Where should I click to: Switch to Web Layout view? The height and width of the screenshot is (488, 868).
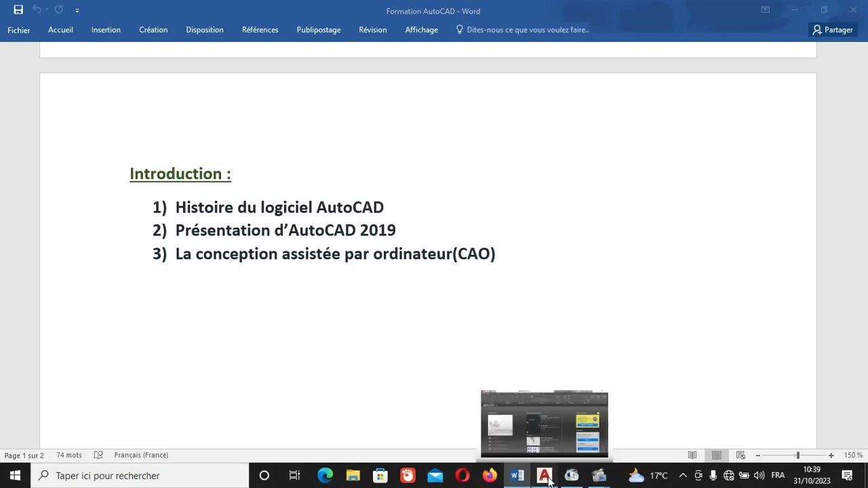point(741,455)
